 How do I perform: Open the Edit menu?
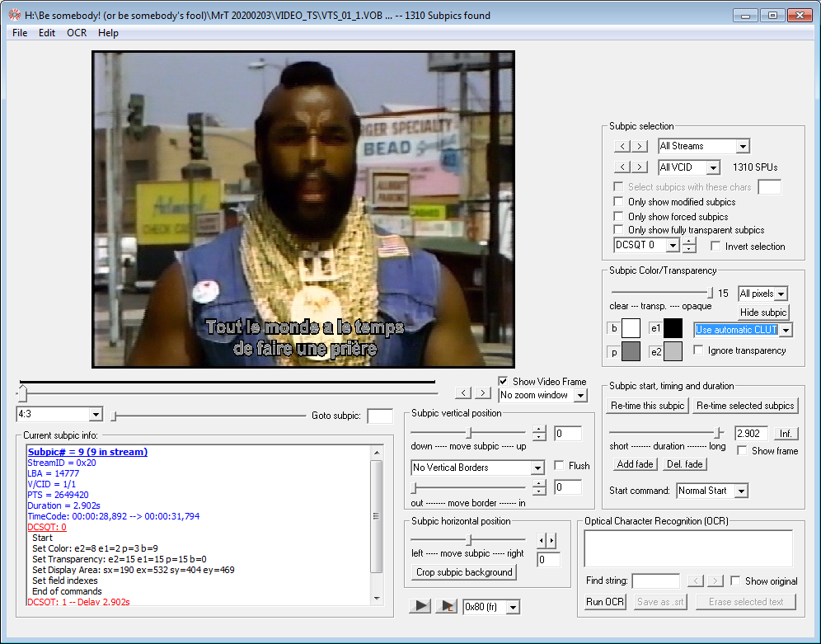coord(47,32)
